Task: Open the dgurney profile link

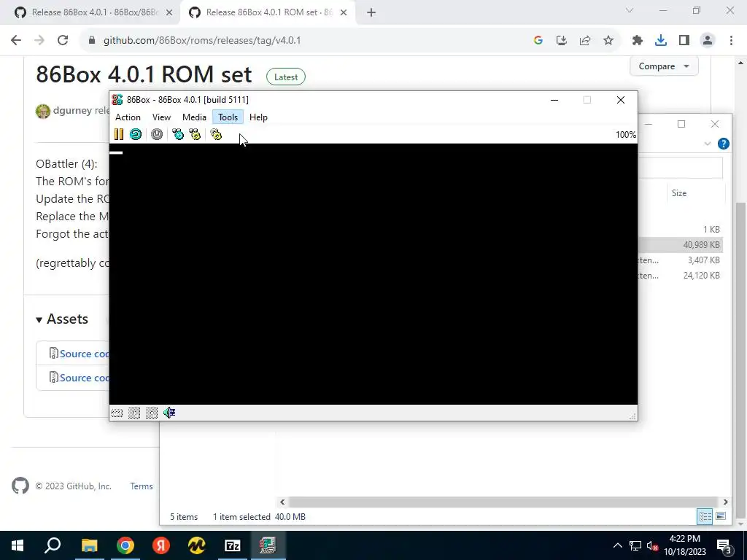Action: [72, 111]
